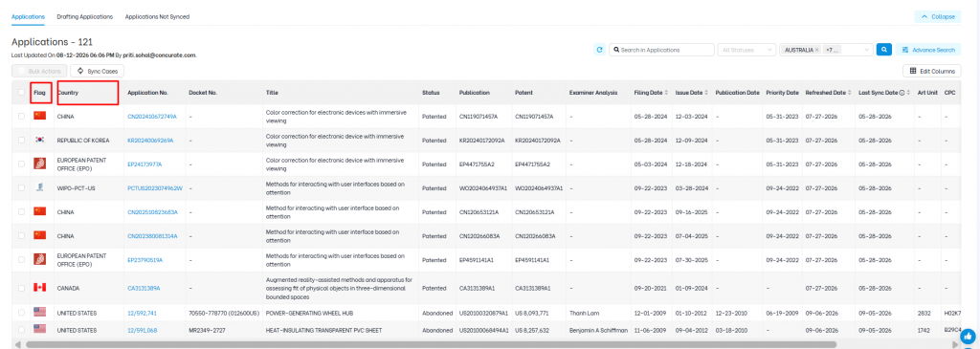Check the row for CN202380081314A
Image resolution: width=980 pixels, height=349 pixels.
coord(22,235)
